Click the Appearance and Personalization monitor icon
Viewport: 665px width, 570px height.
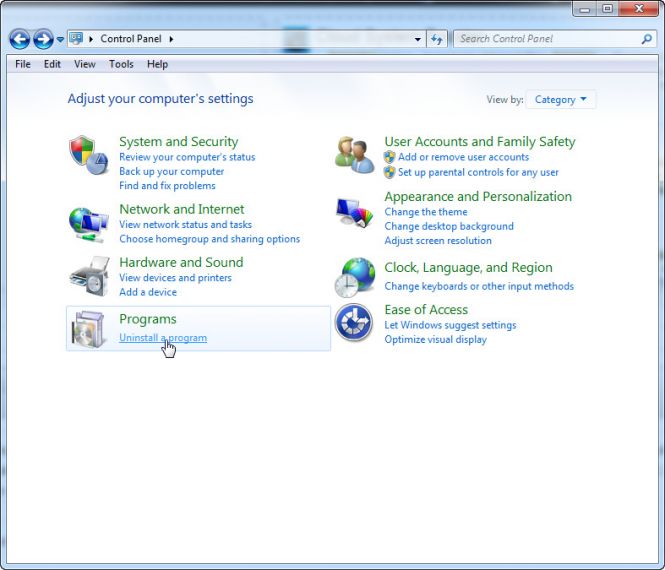pos(354,211)
